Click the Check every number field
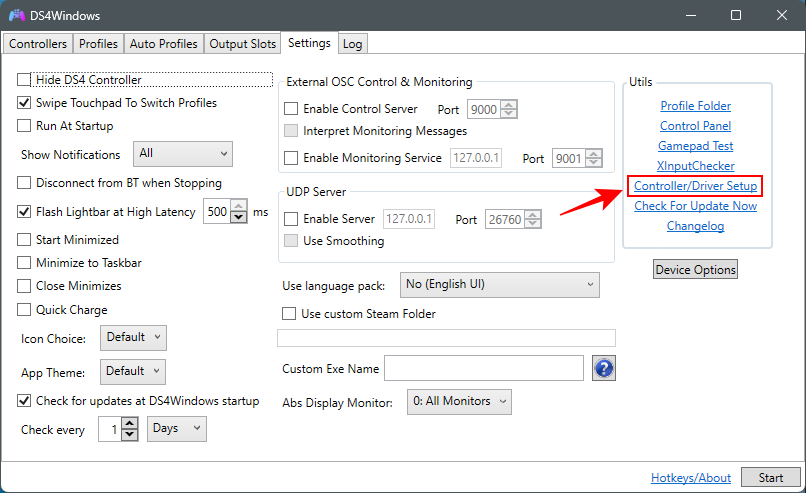Viewport: 806px width, 493px height. [x=111, y=429]
